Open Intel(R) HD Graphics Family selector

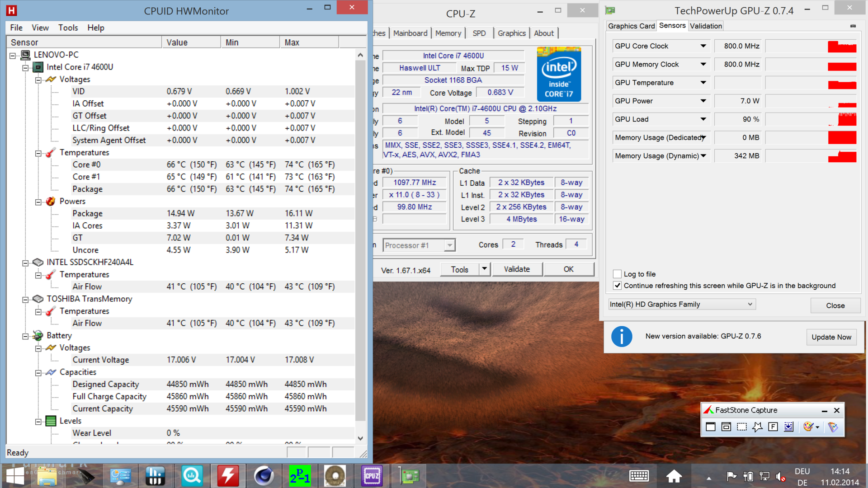[682, 305]
